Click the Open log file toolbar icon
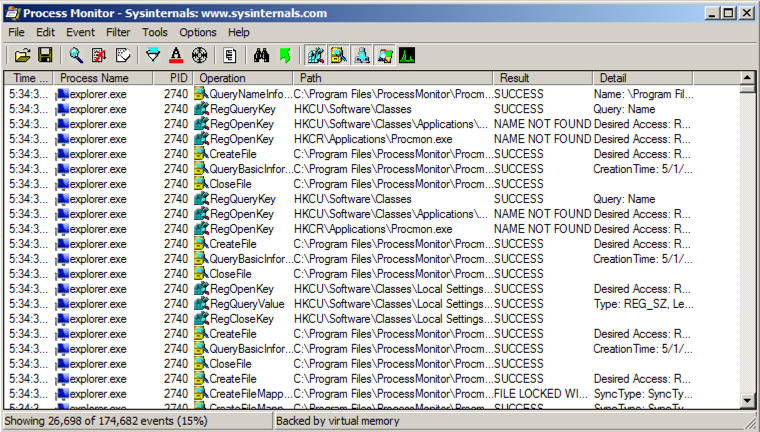This screenshot has height=432, width=760. coord(22,55)
